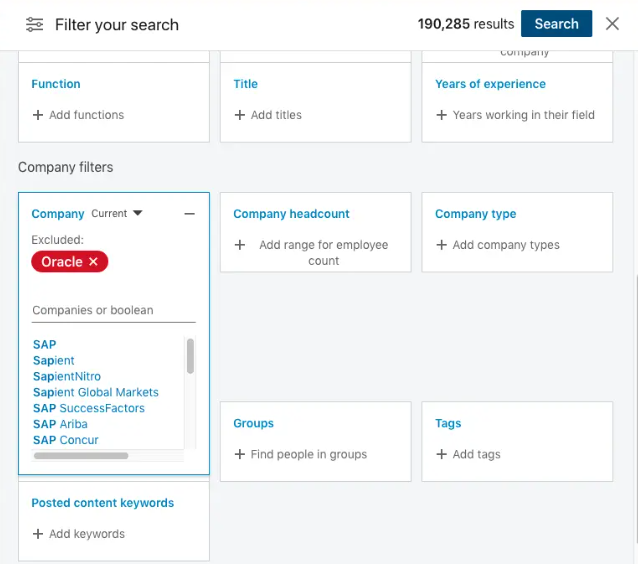Select SAP Concur suggestion
Screen dimensions: 638x564
point(66,440)
